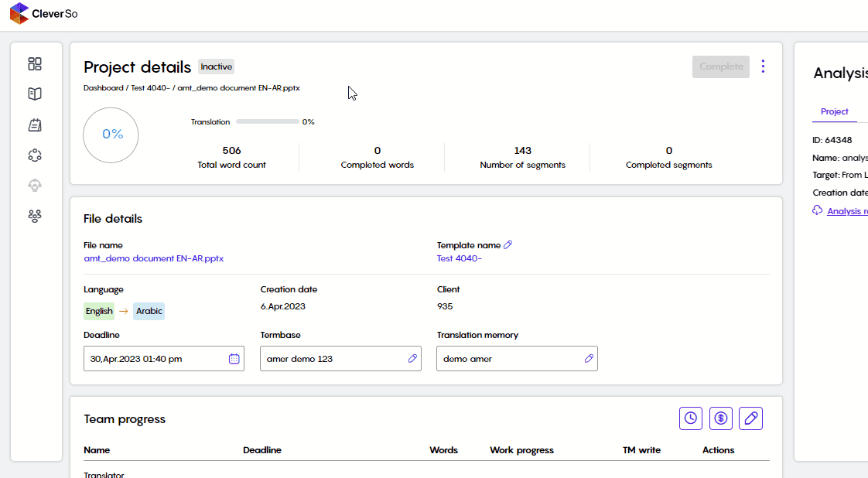Go to Test 4040- in the breadcrumb
This screenshot has height=478, width=868.
point(151,88)
